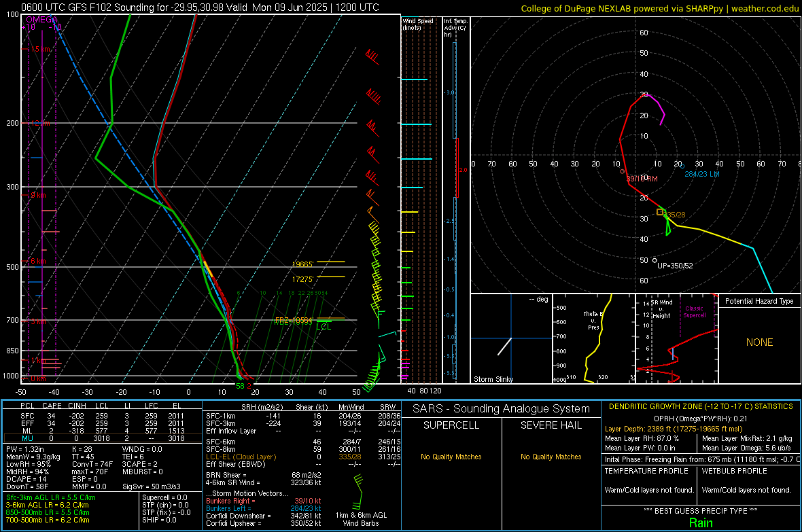Screen dimensions: 802x532
Task: Click the Bunkers left-mover circle on hodograph
Action: click(682, 166)
